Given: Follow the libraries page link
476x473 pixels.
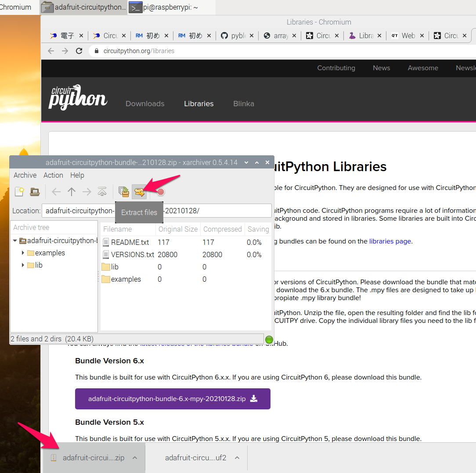Looking at the screenshot, I should (x=390, y=241).
